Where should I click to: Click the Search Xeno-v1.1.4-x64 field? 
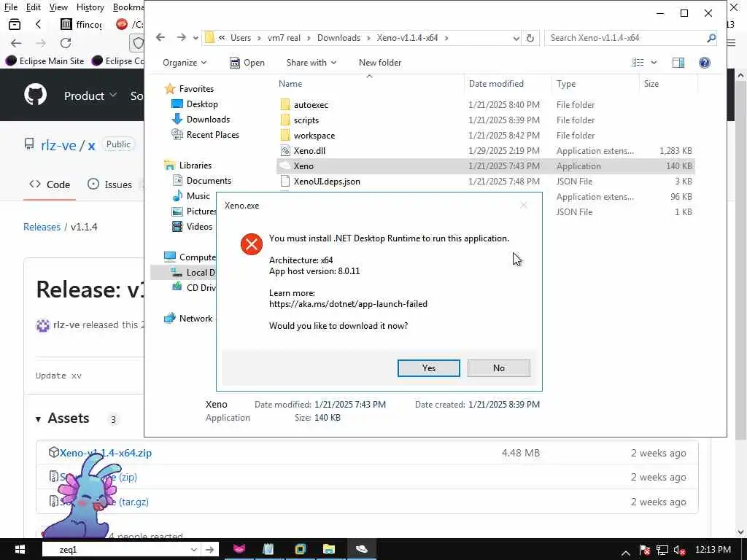click(625, 38)
